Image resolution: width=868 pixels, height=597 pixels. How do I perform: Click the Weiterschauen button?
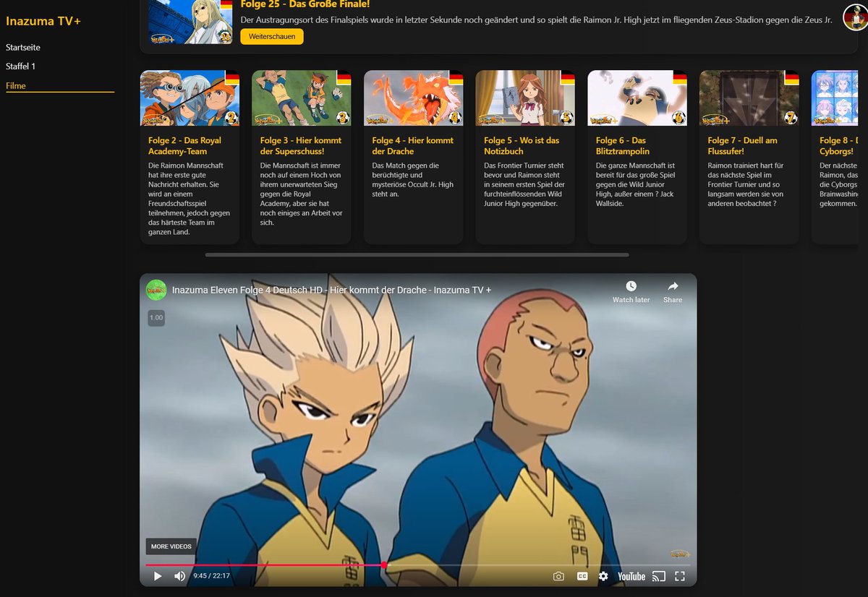pyautogui.click(x=272, y=36)
